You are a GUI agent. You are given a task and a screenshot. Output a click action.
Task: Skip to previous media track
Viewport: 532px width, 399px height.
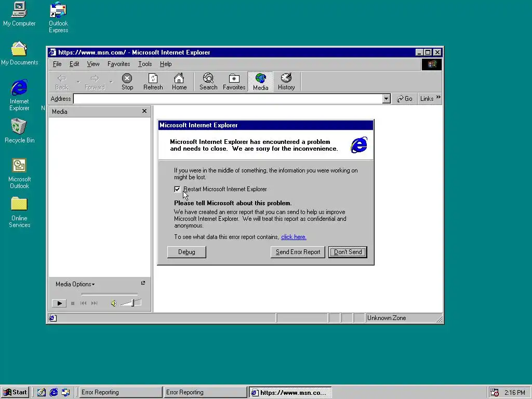pyautogui.click(x=84, y=303)
